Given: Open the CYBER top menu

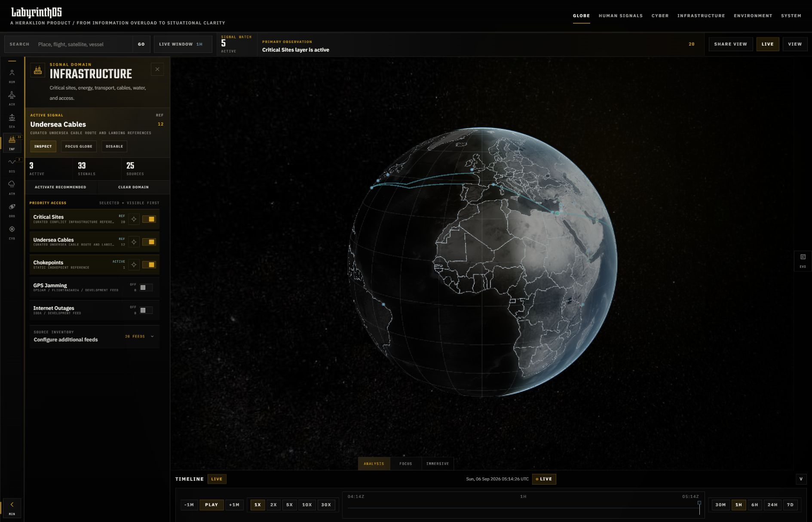Looking at the screenshot, I should [660, 16].
